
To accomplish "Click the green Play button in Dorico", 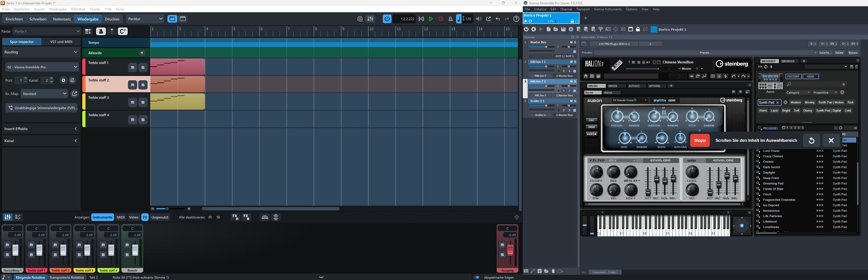I will (x=431, y=19).
